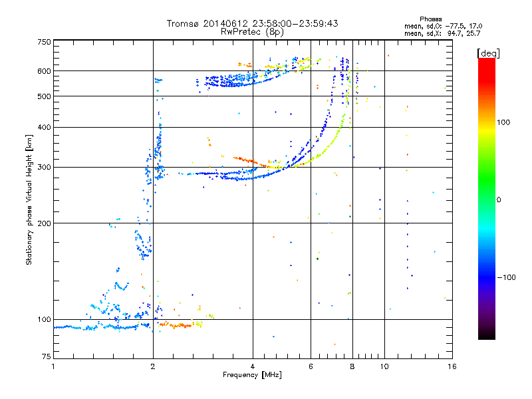Select the 'mean, sd,X: 94.7, 25.7' line

(442, 33)
